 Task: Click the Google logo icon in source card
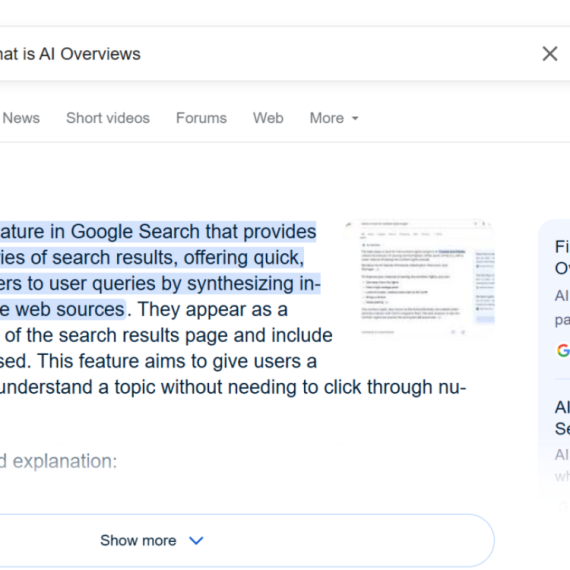563,350
